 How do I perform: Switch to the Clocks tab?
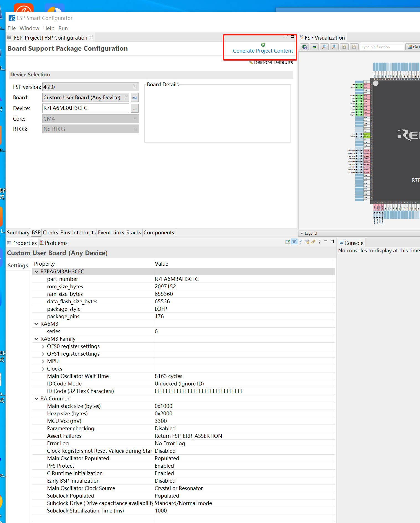[50, 232]
